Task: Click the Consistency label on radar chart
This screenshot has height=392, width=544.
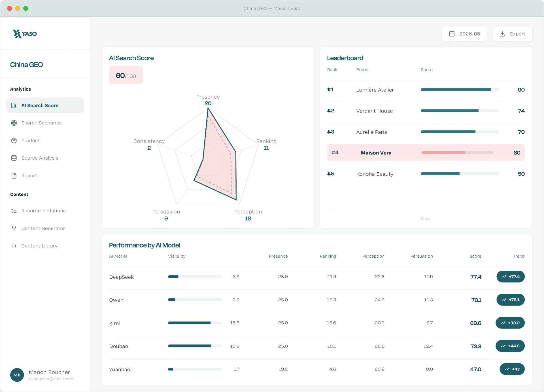Action: pos(149,141)
